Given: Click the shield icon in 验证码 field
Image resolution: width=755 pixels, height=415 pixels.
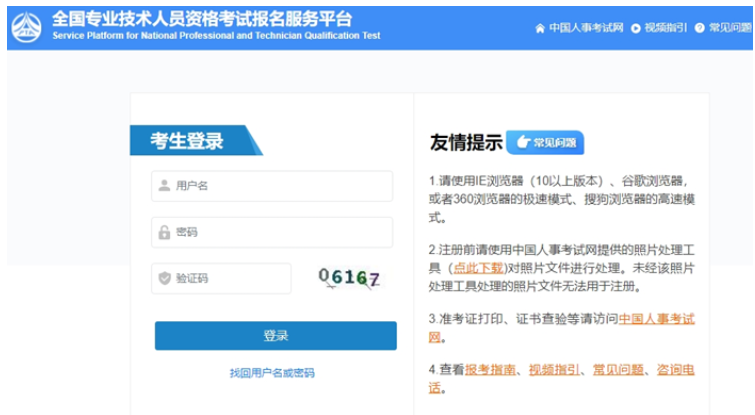Looking at the screenshot, I should (x=164, y=278).
